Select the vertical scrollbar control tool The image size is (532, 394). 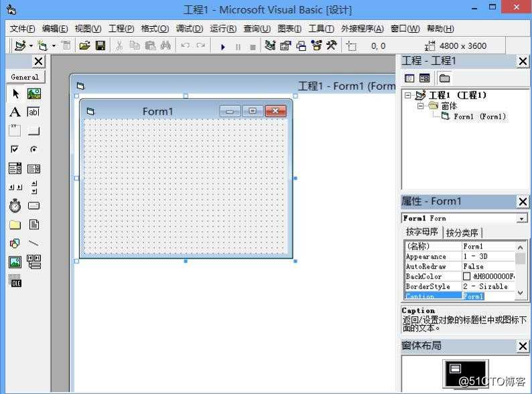34,187
